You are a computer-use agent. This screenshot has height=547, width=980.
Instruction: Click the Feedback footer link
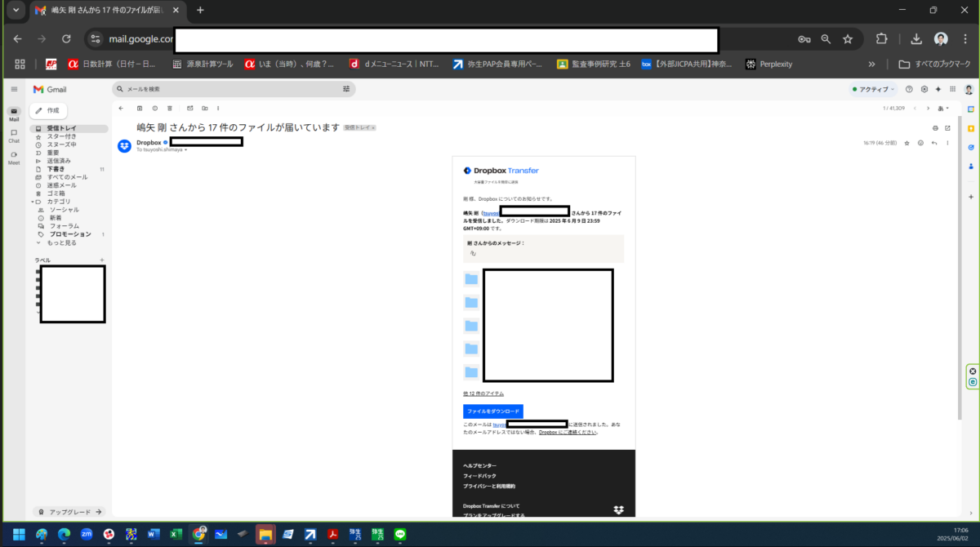(x=479, y=475)
